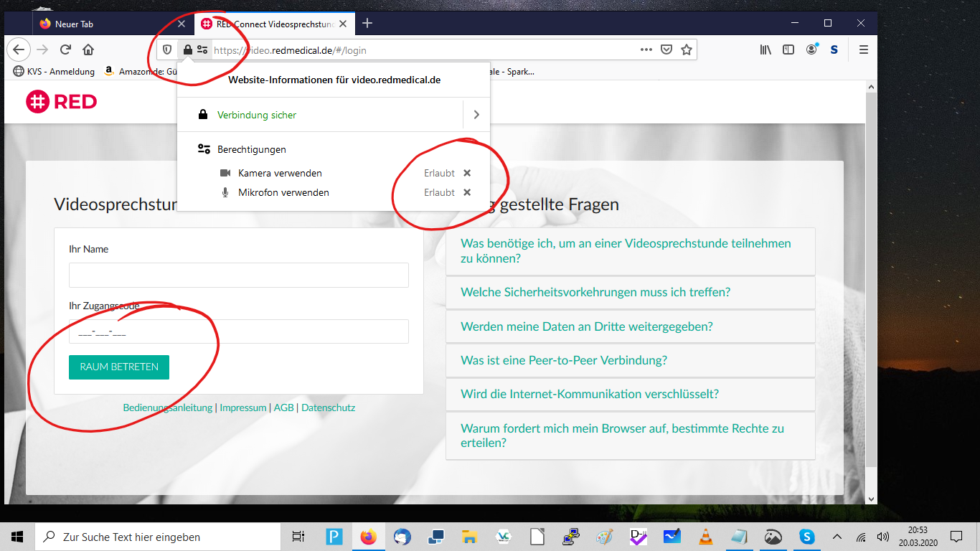The image size is (980, 551).
Task: Open the volume speaker tray icon
Action: (x=883, y=537)
